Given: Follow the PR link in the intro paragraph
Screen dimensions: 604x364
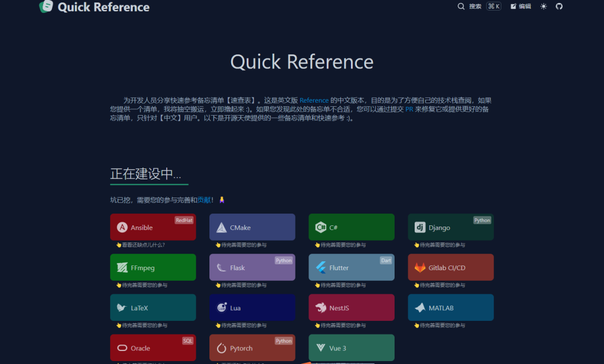Looking at the screenshot, I should [409, 109].
